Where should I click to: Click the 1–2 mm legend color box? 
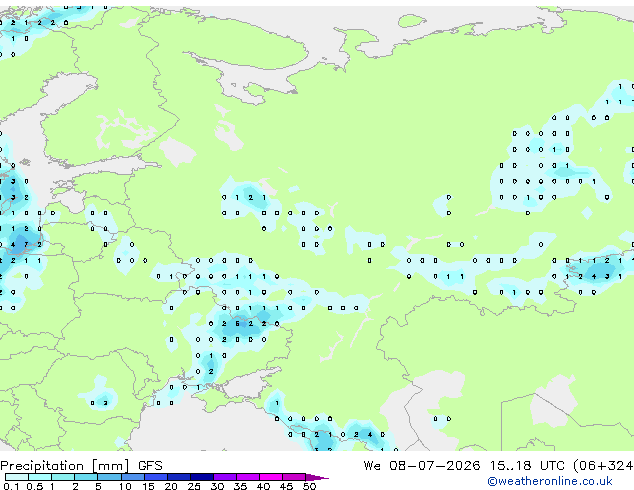click(x=63, y=477)
